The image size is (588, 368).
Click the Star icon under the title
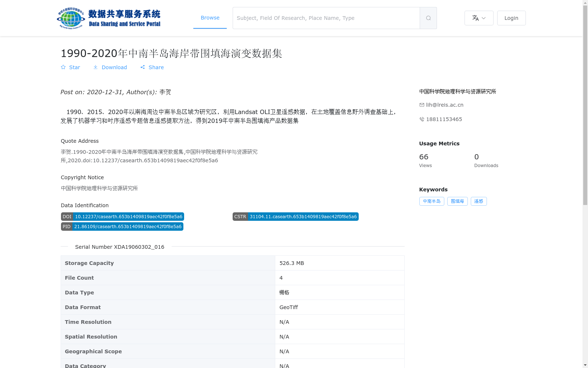pyautogui.click(x=63, y=67)
